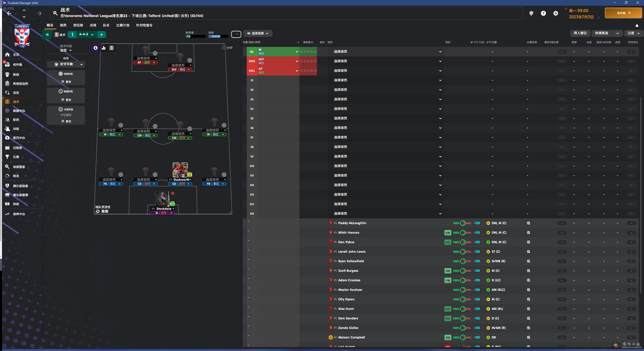Switch to 球员 tab
644x351 pixels.
click(63, 25)
